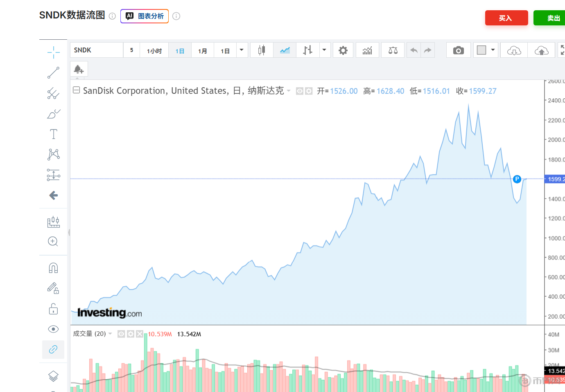
Task: Click the left-pointing arrow in sidebar
Action: pyautogui.click(x=53, y=195)
